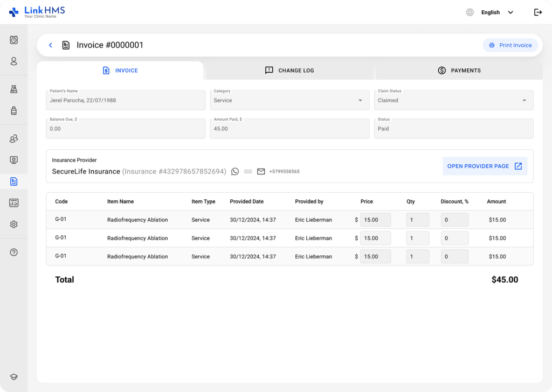Click the Insurance #432978657852694 text
This screenshot has height=392, width=552.
pos(174,172)
